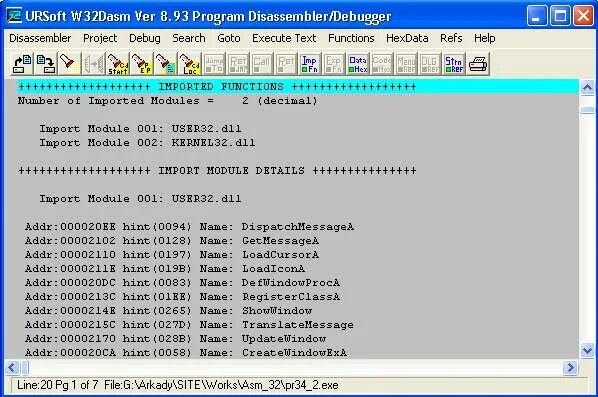
Task: Click the vertical scrollbar down arrow
Action: pos(587,350)
